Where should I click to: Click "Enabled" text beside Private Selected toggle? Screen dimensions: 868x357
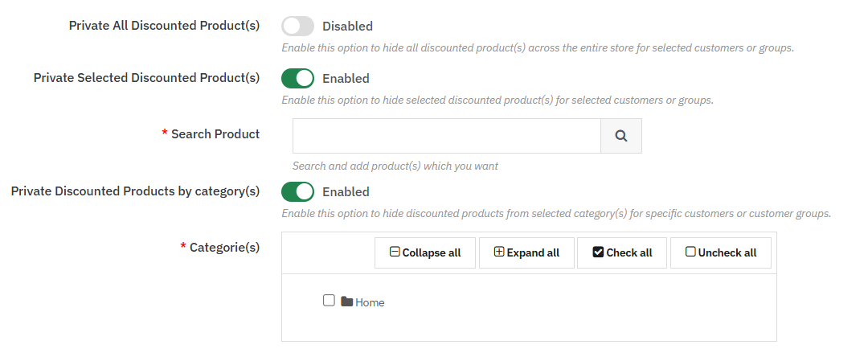click(346, 78)
